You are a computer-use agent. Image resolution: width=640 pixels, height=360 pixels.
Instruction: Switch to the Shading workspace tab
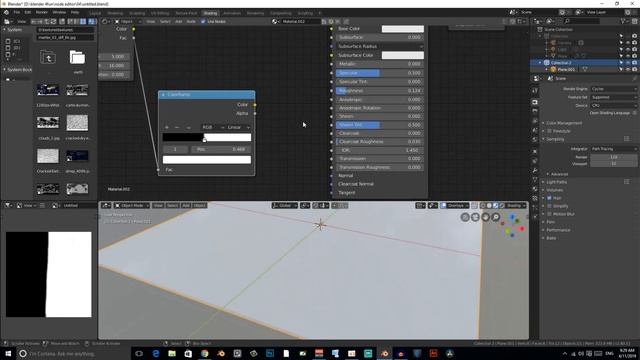[210, 13]
